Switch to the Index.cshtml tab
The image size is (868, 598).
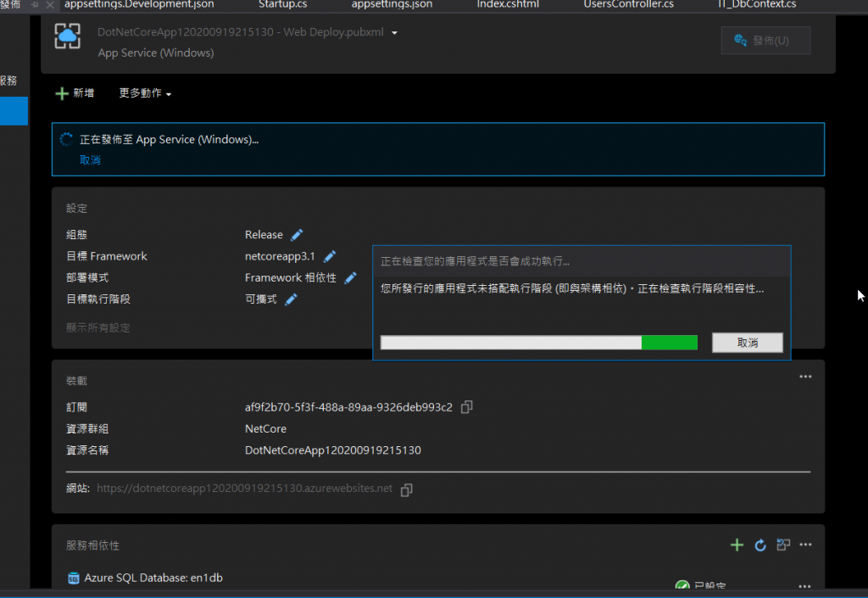pyautogui.click(x=508, y=4)
